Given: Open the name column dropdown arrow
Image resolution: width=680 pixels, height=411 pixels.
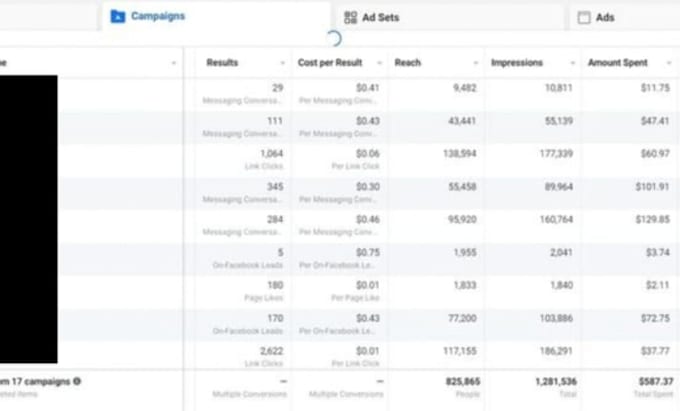Looking at the screenshot, I should [174, 63].
